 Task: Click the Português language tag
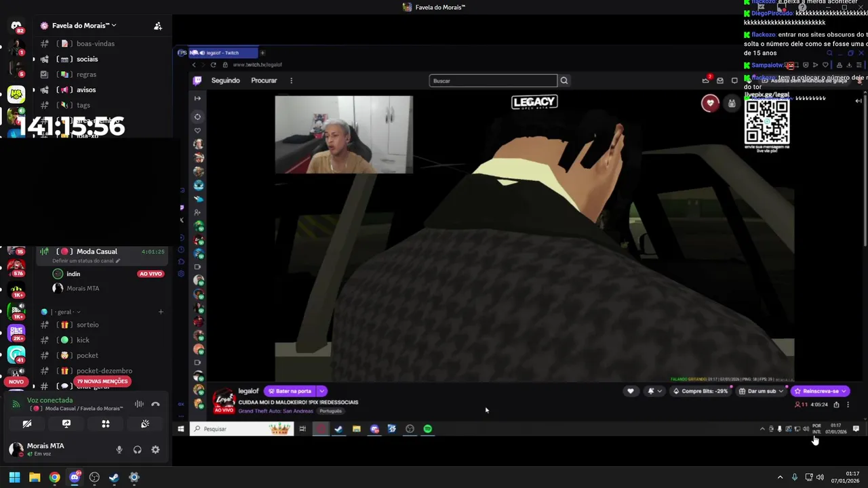coord(331,411)
